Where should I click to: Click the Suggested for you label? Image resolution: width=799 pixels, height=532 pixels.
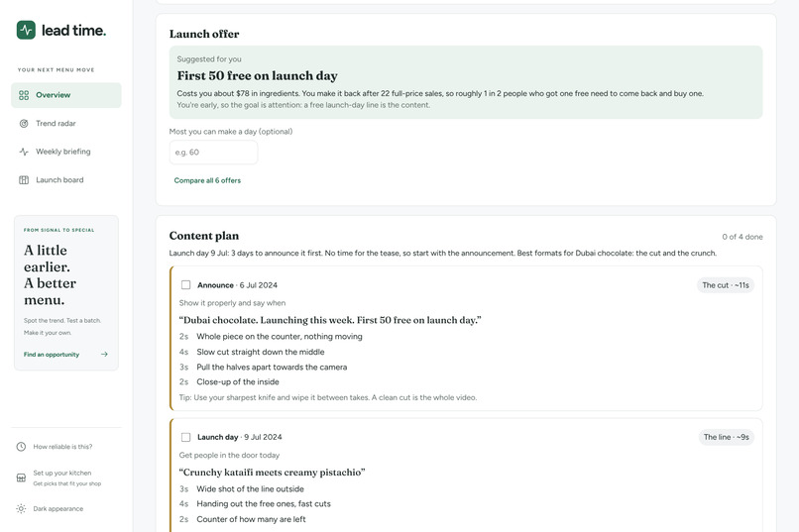pyautogui.click(x=209, y=59)
